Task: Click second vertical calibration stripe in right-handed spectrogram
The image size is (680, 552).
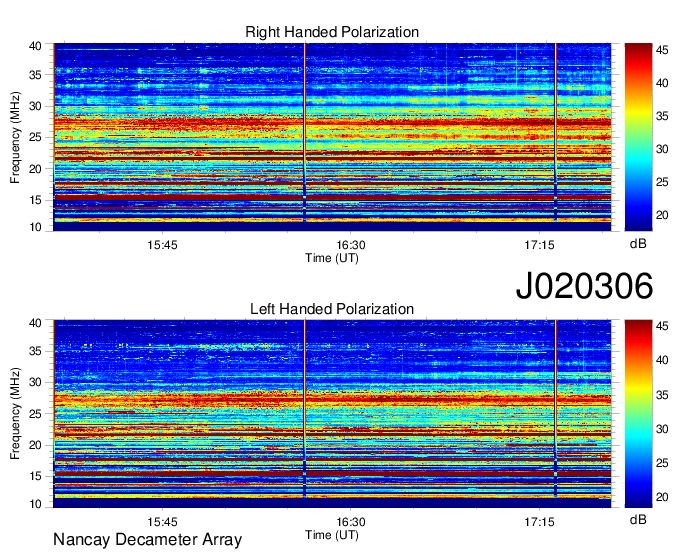Action: 556,132
